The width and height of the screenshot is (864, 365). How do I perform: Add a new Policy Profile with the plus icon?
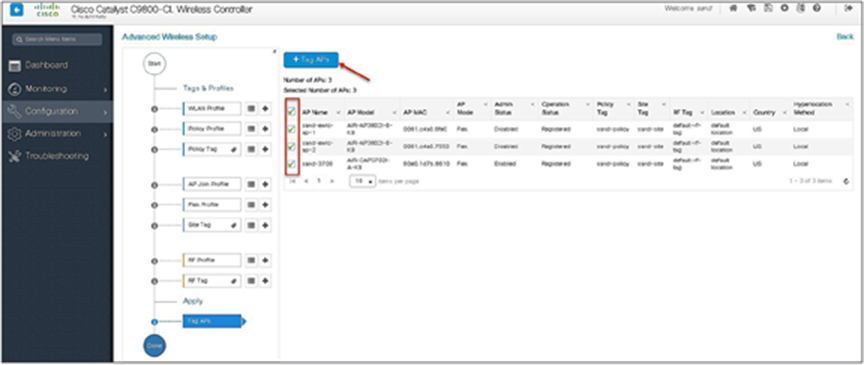[x=265, y=129]
